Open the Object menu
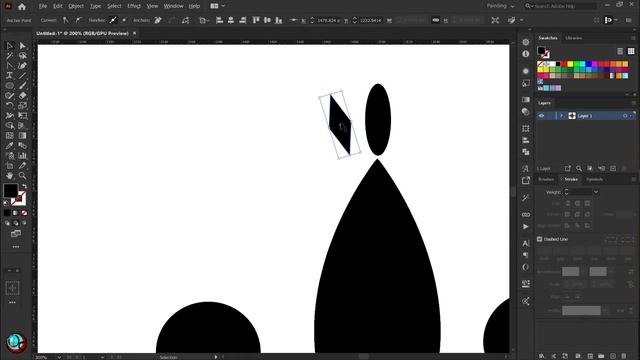 coord(76,6)
